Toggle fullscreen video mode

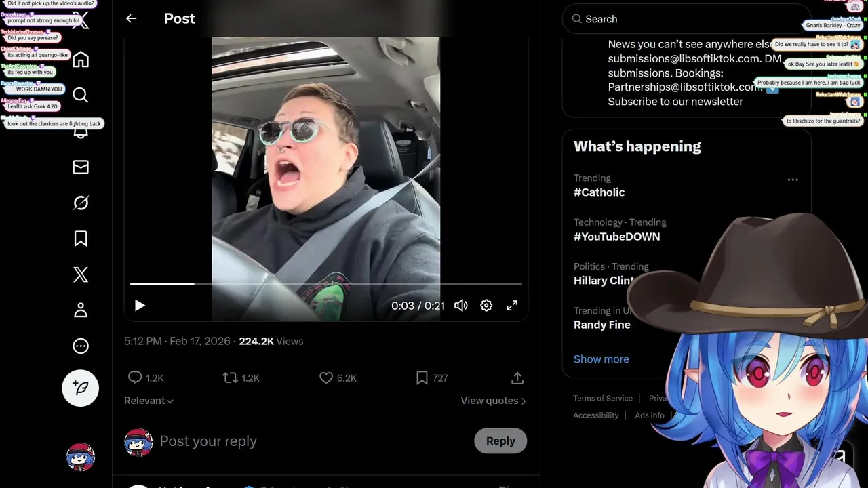[x=512, y=306]
